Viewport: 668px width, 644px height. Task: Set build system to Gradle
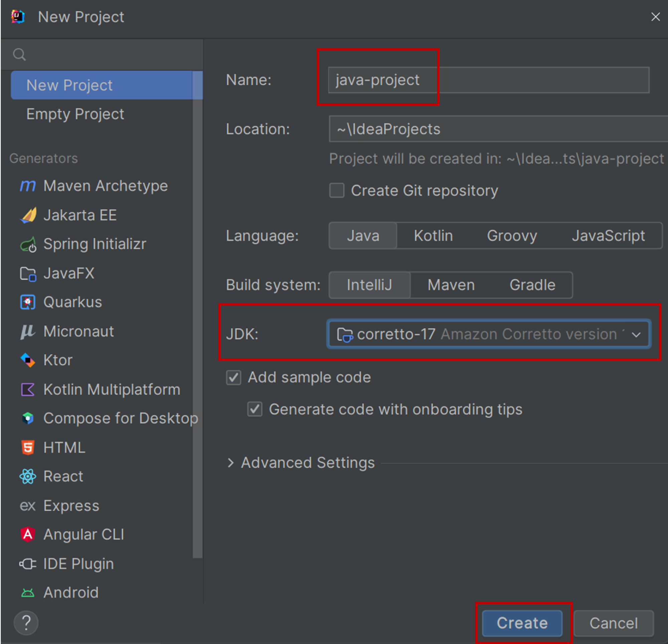click(532, 285)
